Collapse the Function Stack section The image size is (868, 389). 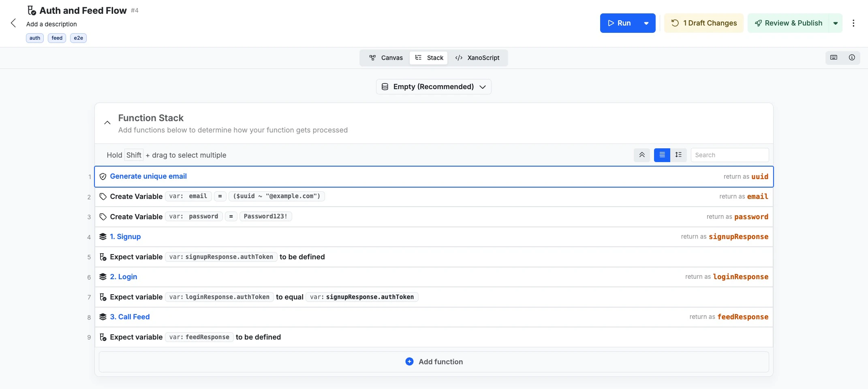click(x=107, y=123)
